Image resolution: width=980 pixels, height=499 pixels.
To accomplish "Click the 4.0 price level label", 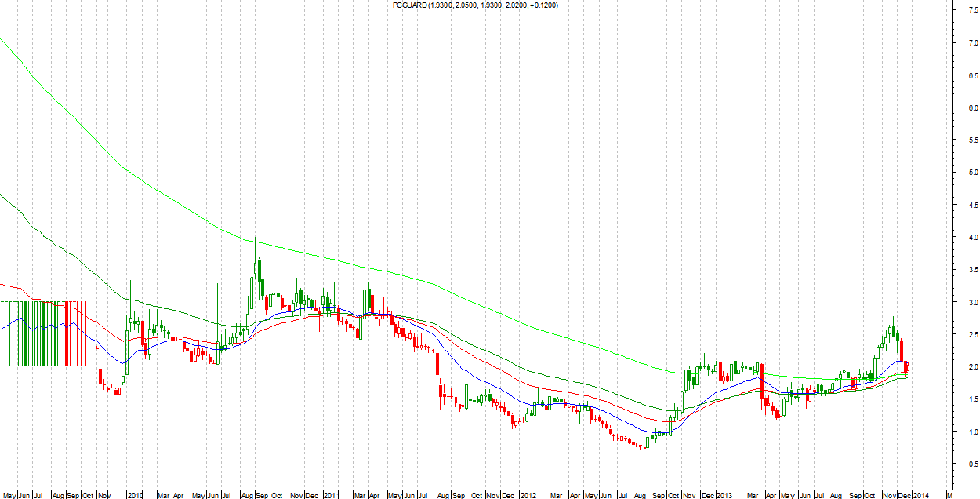I will [x=971, y=237].
